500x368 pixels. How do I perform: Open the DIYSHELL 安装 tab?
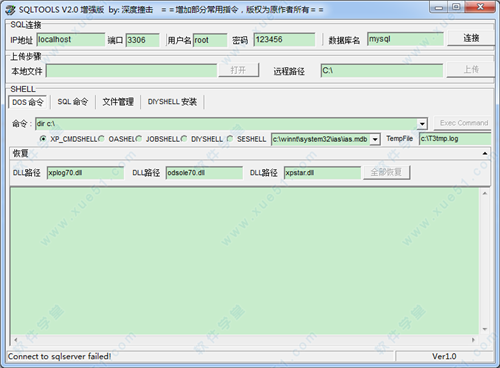point(172,102)
